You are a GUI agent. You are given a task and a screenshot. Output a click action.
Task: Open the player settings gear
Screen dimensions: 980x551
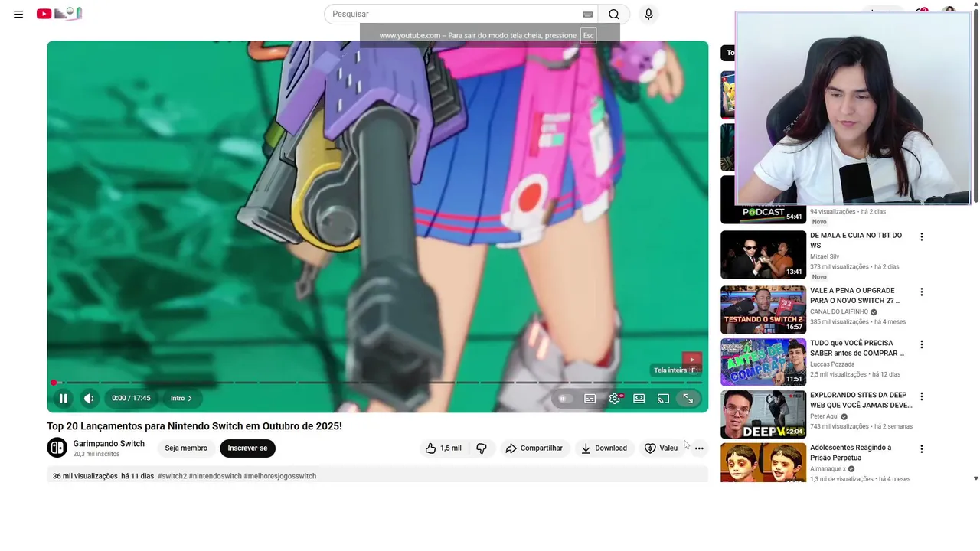(615, 398)
